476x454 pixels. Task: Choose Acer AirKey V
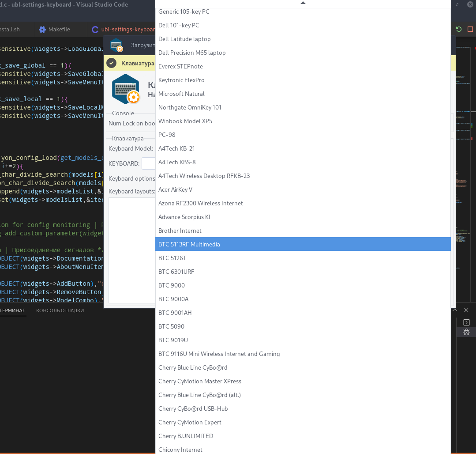pyautogui.click(x=303, y=189)
